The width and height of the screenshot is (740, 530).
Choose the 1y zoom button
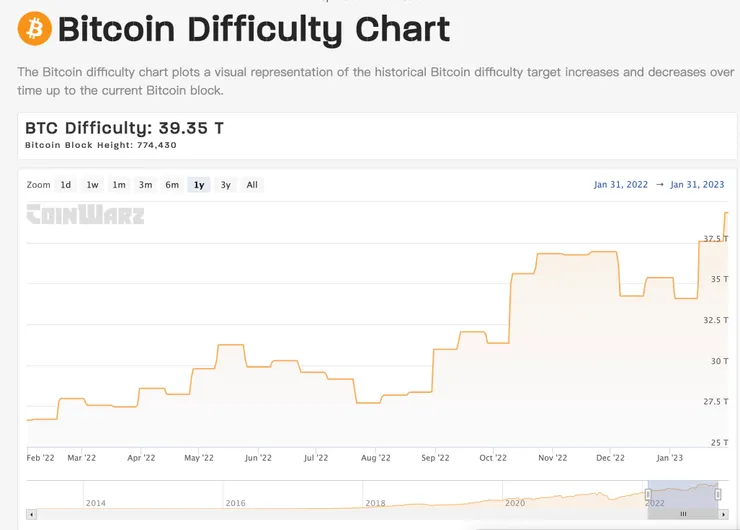(x=199, y=185)
